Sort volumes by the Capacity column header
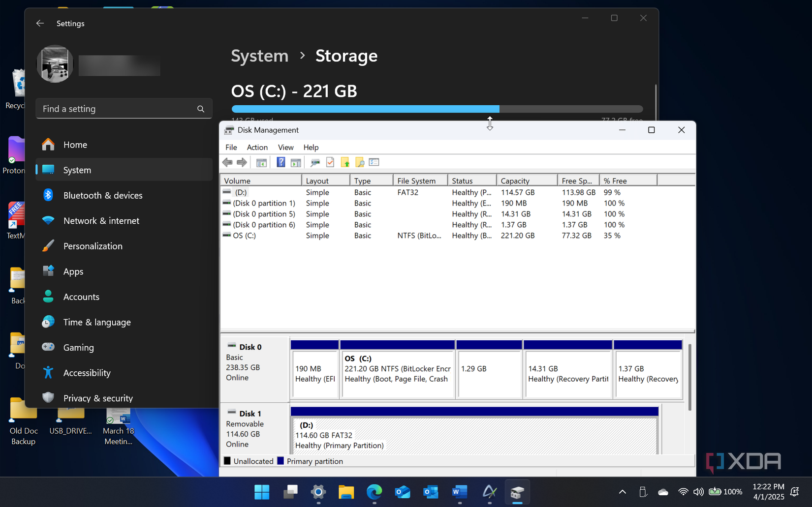 pyautogui.click(x=515, y=180)
